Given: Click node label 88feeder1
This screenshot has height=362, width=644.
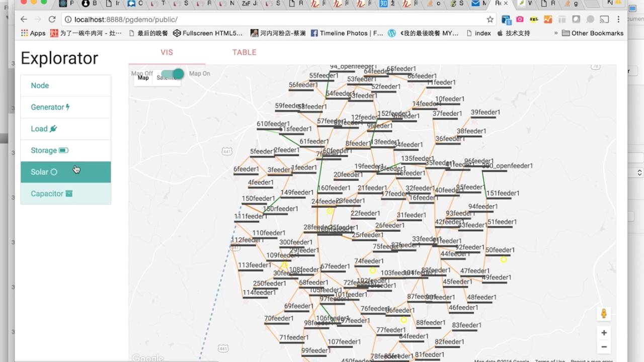Looking at the screenshot, I should click(x=431, y=323).
